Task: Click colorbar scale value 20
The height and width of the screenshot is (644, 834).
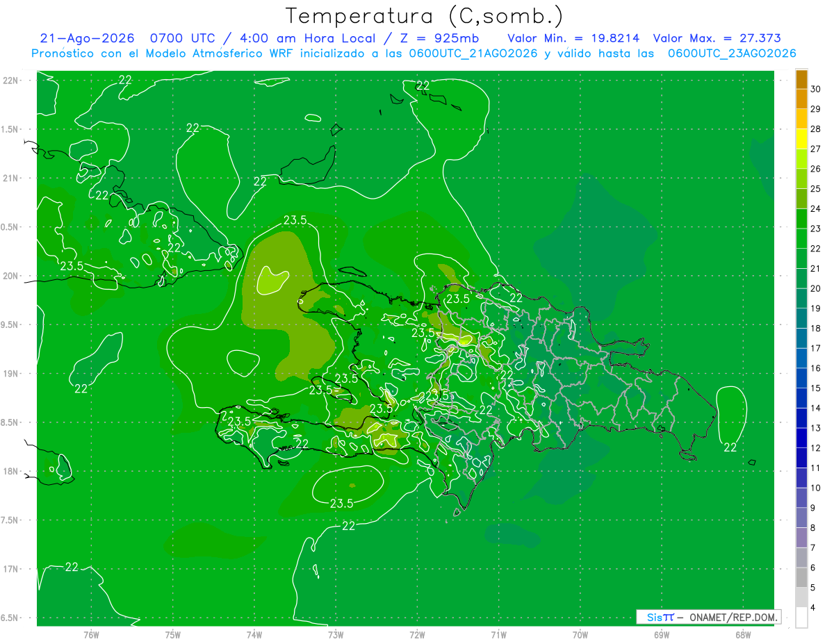Action: pos(815,288)
